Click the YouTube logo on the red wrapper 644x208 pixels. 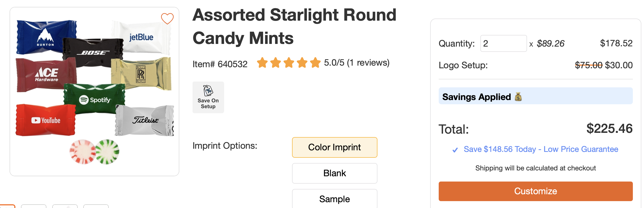[x=46, y=120]
